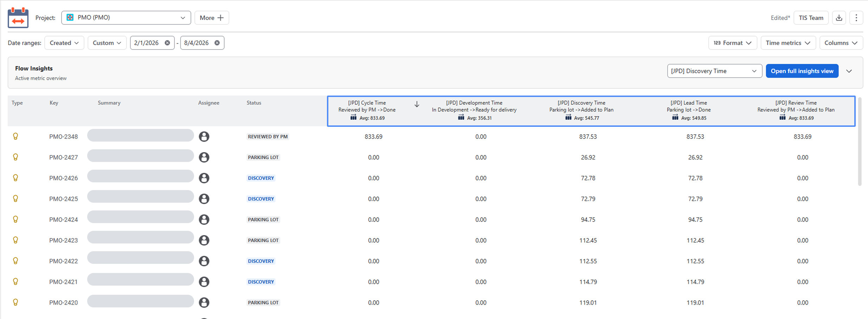Click the assignee avatar for PMO-2426

click(x=204, y=178)
